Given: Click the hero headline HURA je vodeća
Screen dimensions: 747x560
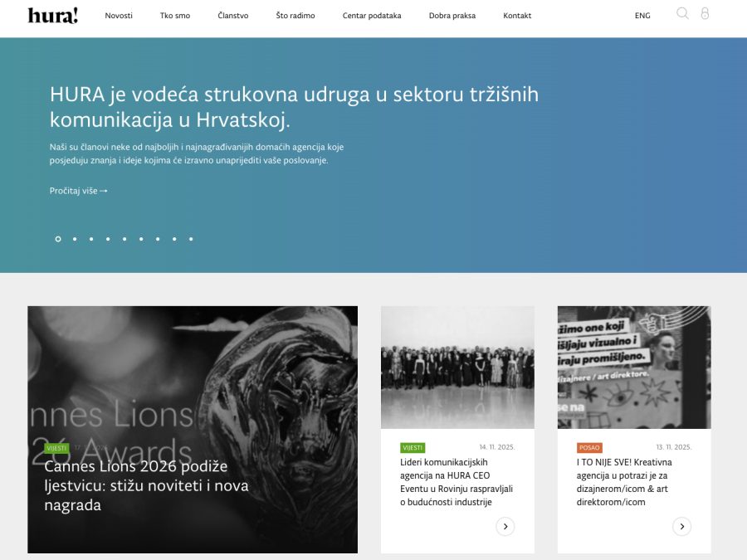Looking at the screenshot, I should (x=294, y=107).
